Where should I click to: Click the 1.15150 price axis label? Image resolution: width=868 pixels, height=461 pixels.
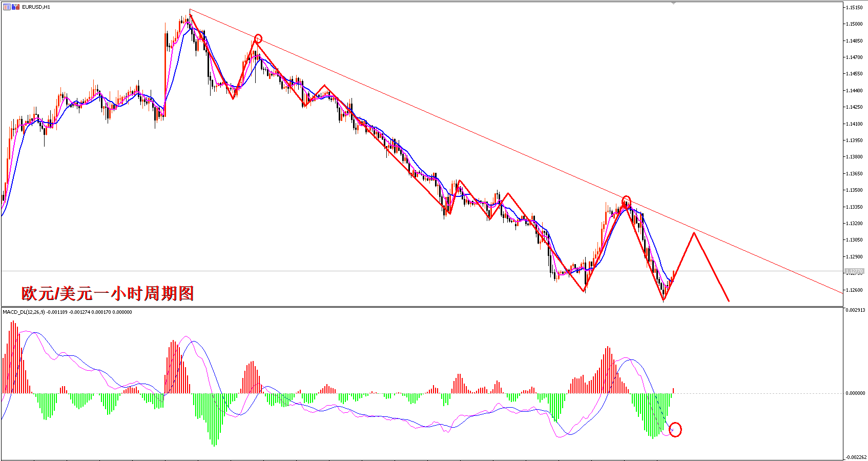(854, 8)
